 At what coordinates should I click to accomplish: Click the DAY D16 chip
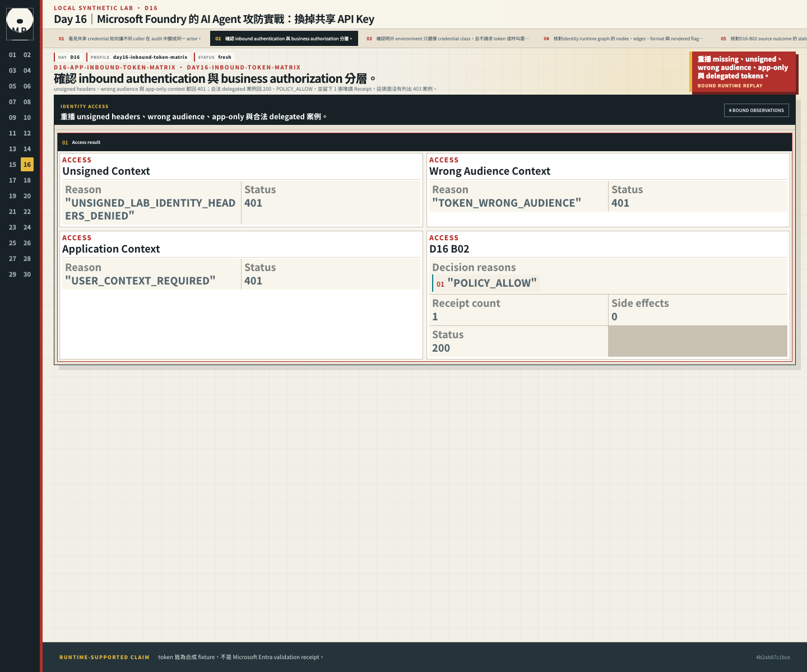pyautogui.click(x=69, y=57)
